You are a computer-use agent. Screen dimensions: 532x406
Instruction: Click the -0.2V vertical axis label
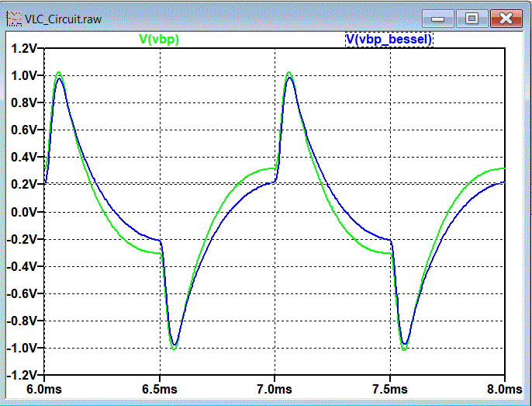(x=22, y=239)
